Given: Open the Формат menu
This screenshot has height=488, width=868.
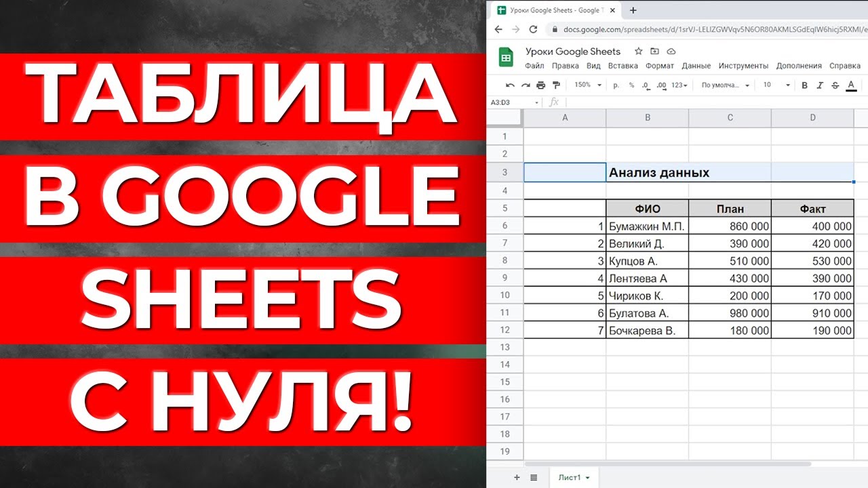Looking at the screenshot, I should pyautogui.click(x=660, y=66).
